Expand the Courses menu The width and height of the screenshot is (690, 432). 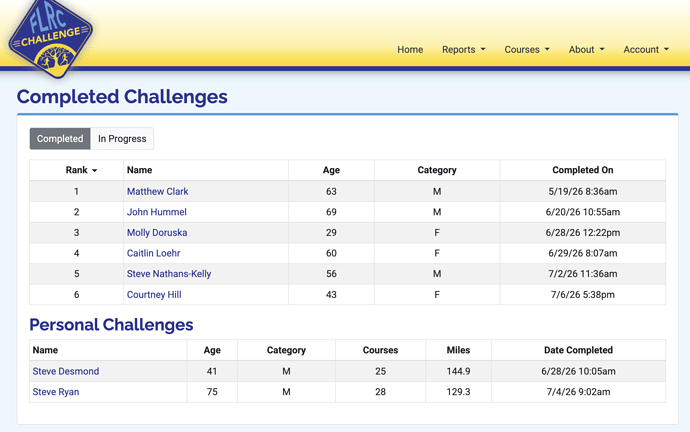[x=527, y=50]
